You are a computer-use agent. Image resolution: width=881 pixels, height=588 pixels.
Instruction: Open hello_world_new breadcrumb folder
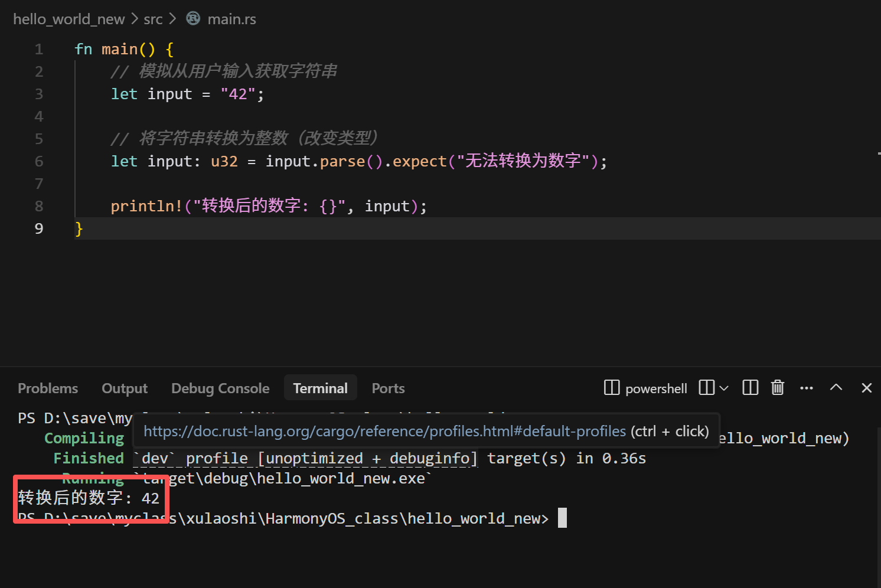click(x=68, y=19)
